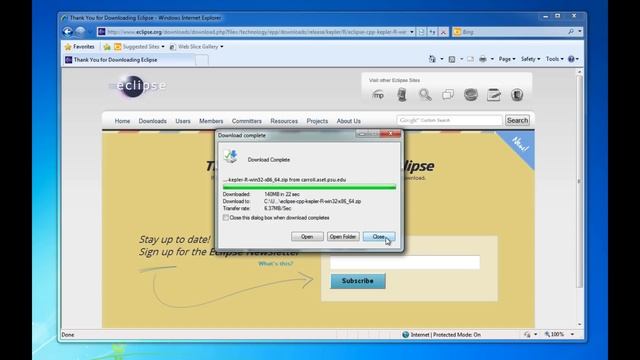Click the download icon in the dialog

231,156
